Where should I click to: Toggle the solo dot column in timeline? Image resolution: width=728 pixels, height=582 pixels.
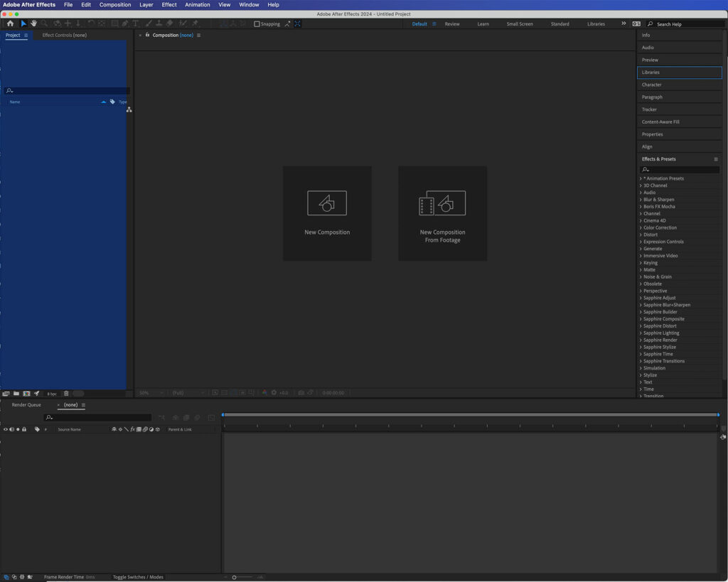tap(18, 429)
